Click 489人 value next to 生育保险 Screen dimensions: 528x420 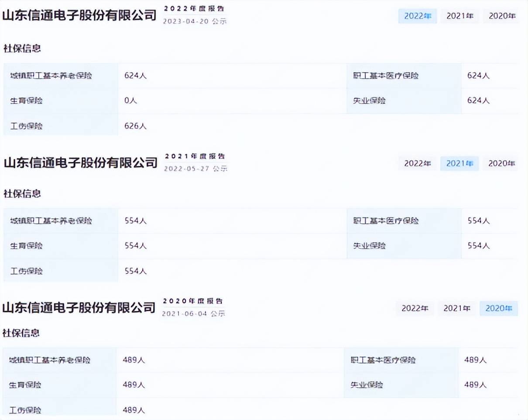[x=134, y=385]
